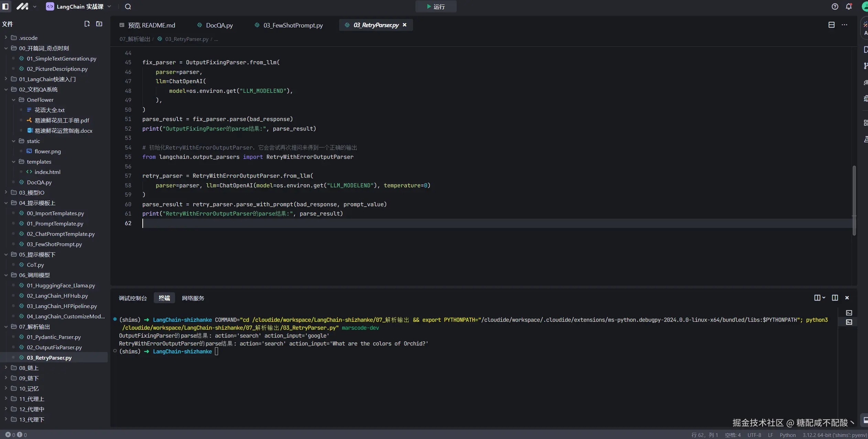868x439 pixels.
Task: Open editor more options ellipsis menu
Action: [845, 25]
